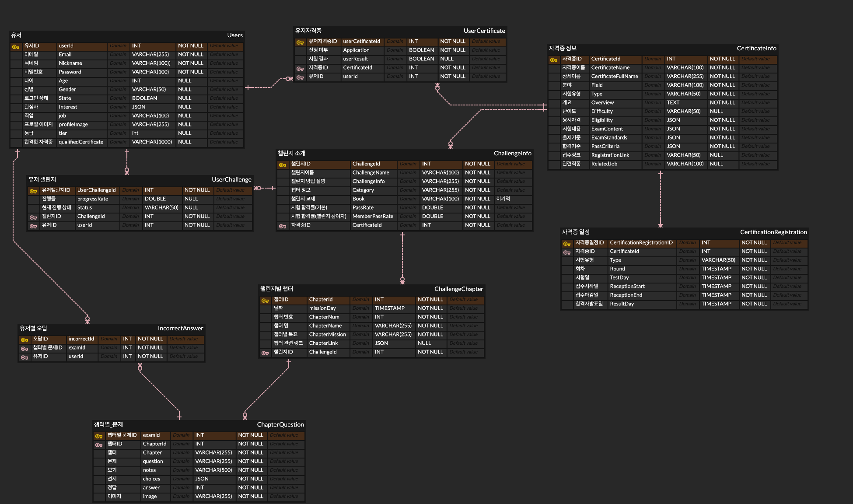The image size is (853, 504).
Task: Select the CertificateInfo table title
Action: 756,48
